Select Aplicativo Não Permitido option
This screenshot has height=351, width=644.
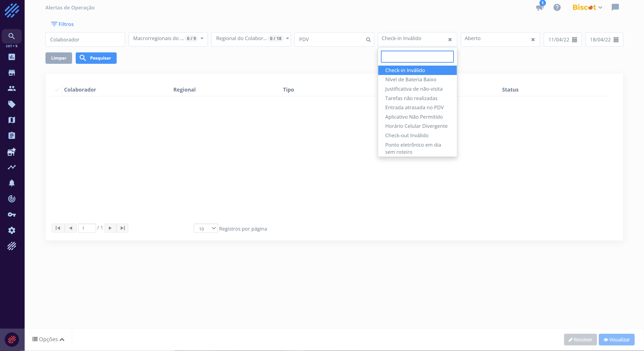click(417, 117)
